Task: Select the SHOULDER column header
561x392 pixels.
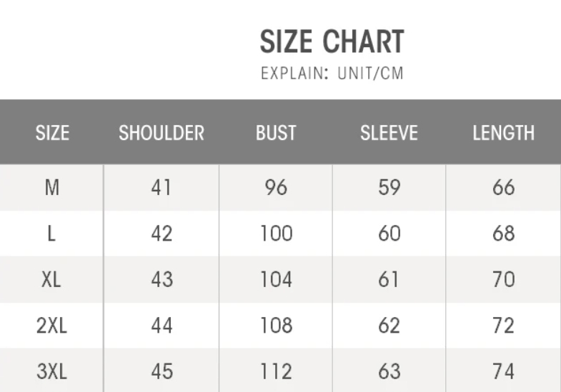Action: (162, 133)
